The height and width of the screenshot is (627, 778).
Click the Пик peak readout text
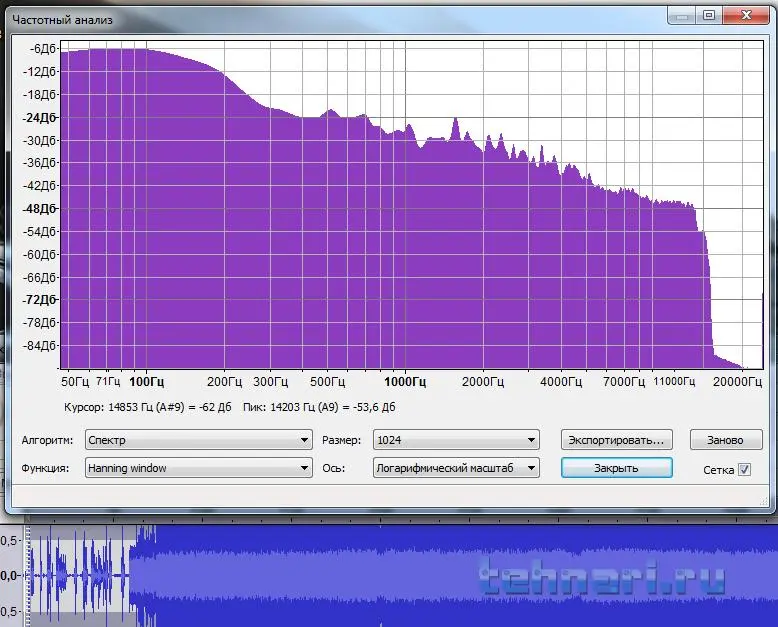point(320,407)
